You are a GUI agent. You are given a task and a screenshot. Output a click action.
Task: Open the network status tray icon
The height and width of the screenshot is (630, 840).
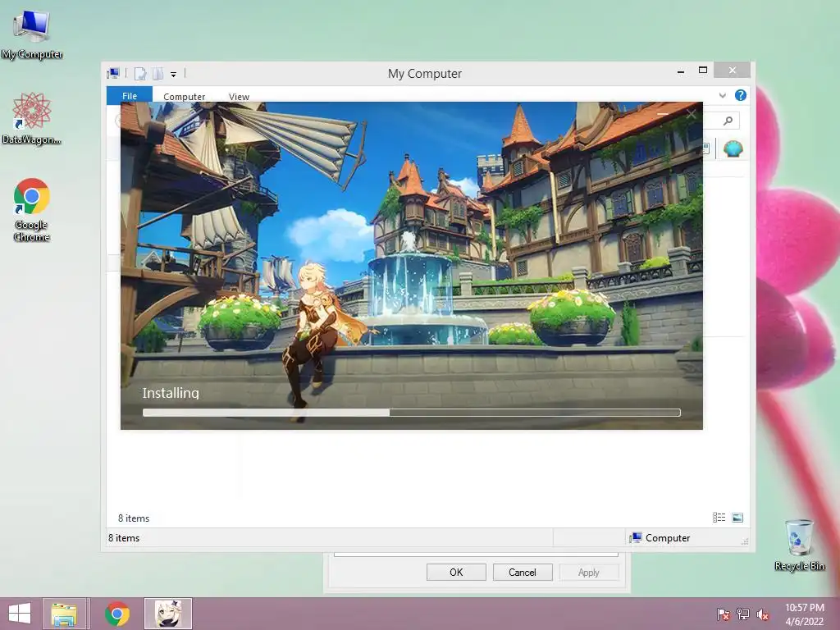click(743, 614)
